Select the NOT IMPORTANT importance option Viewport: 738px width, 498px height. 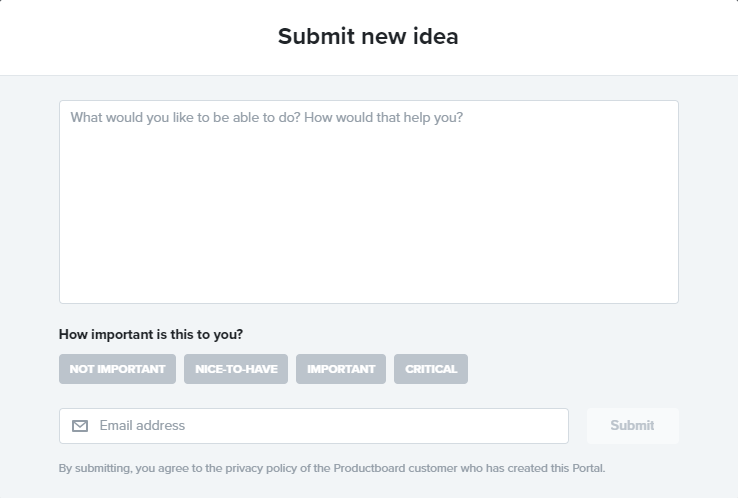(117, 369)
